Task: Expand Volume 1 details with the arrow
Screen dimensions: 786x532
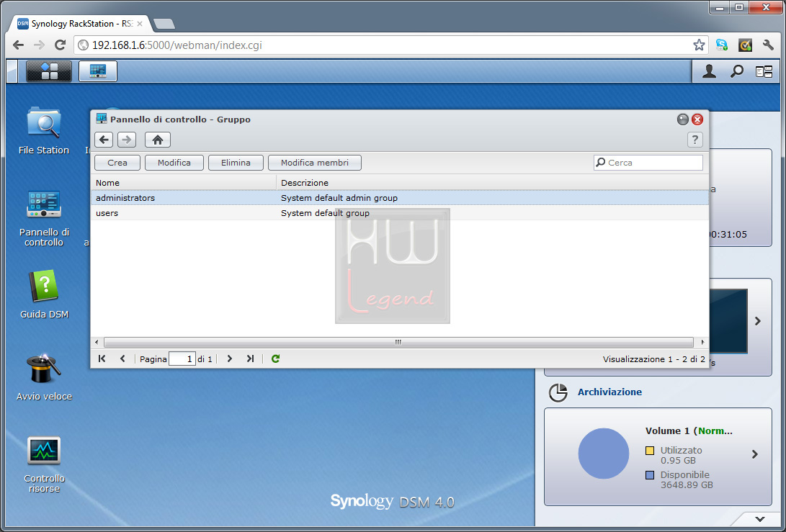Action: click(x=755, y=454)
